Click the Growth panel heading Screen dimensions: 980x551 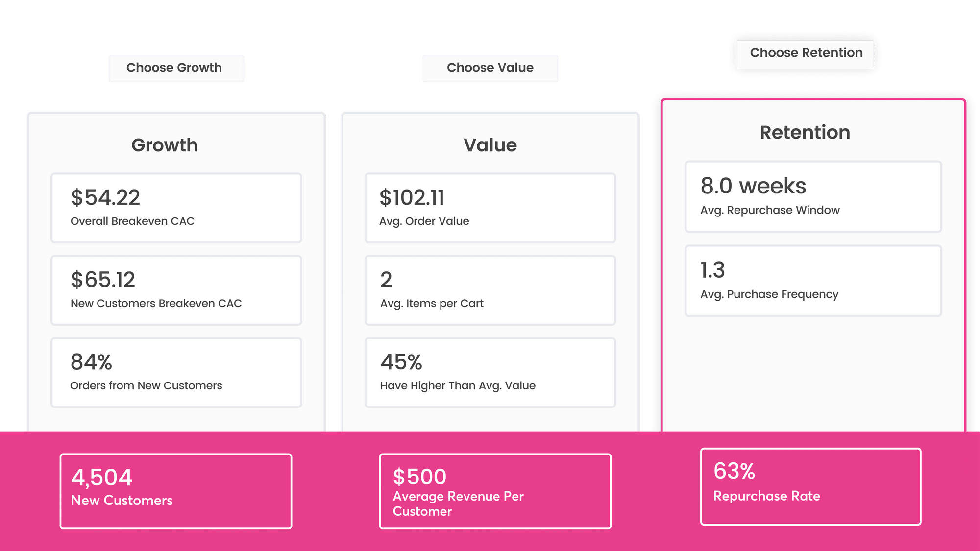[x=165, y=145]
